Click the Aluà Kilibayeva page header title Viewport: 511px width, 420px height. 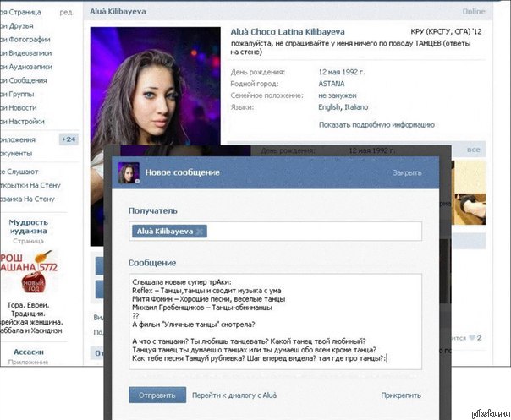[x=118, y=11]
